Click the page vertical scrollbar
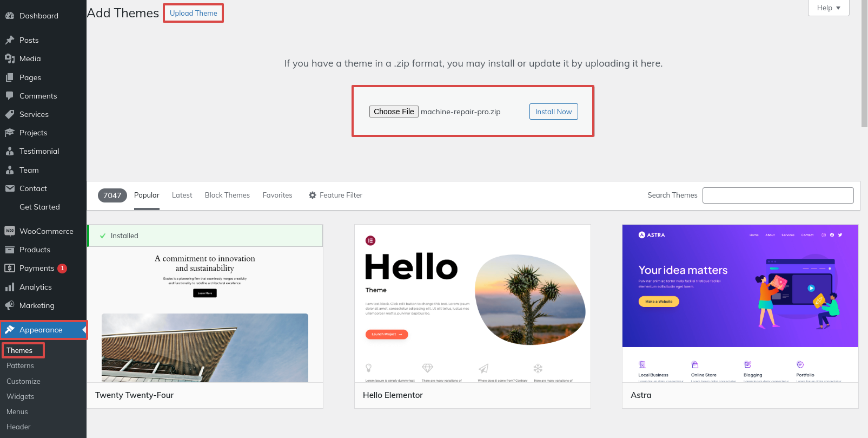The image size is (868, 438). pos(864,64)
